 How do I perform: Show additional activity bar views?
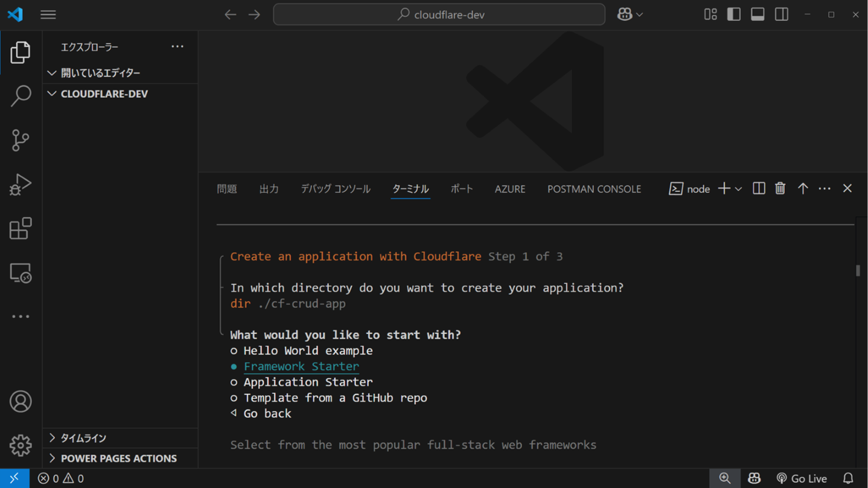tap(21, 317)
